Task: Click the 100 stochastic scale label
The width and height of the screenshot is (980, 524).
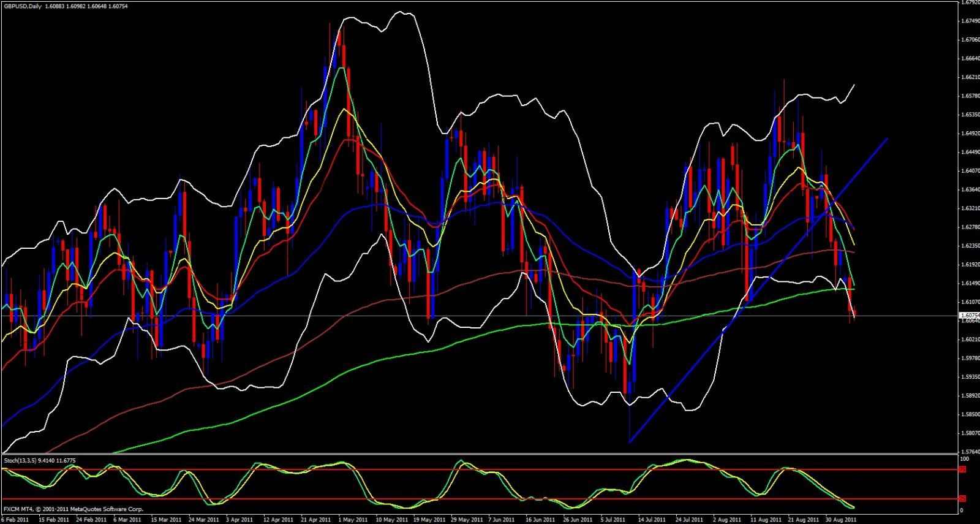Action: [x=964, y=458]
